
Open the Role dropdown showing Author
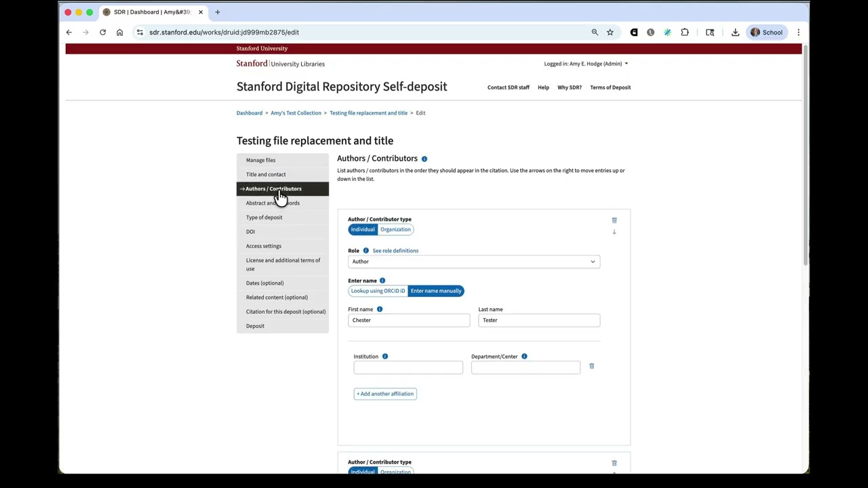tap(474, 262)
